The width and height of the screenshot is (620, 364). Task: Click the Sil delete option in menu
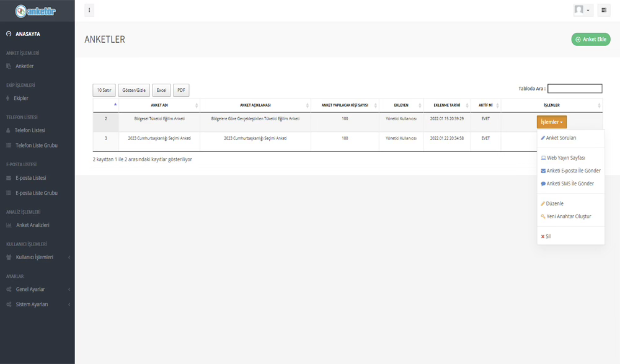tap(547, 236)
